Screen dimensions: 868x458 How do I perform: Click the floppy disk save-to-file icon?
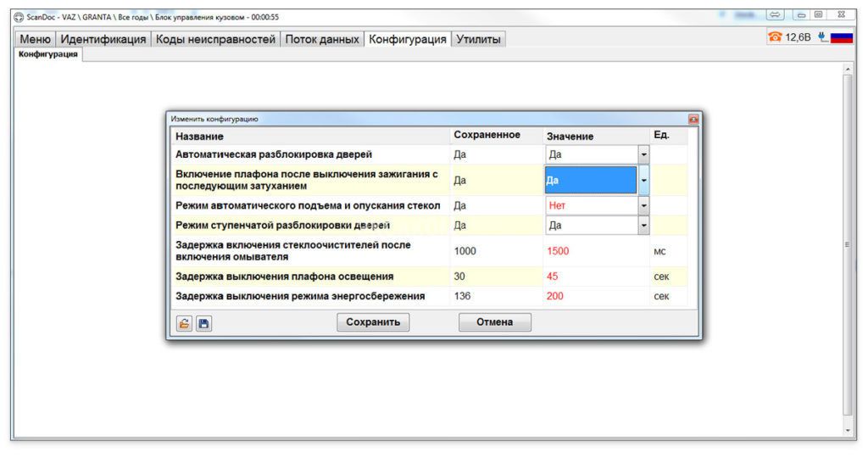click(x=203, y=323)
